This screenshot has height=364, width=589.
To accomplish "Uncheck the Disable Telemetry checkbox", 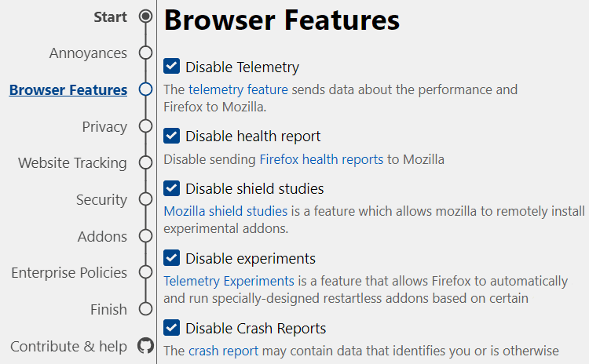I will [172, 67].
